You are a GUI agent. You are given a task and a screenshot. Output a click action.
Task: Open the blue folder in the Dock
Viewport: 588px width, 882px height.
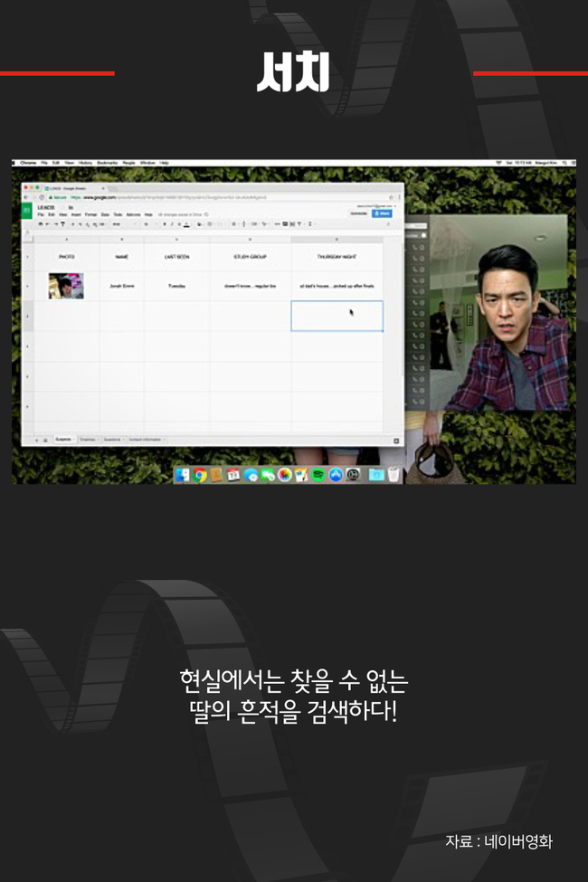pos(376,475)
